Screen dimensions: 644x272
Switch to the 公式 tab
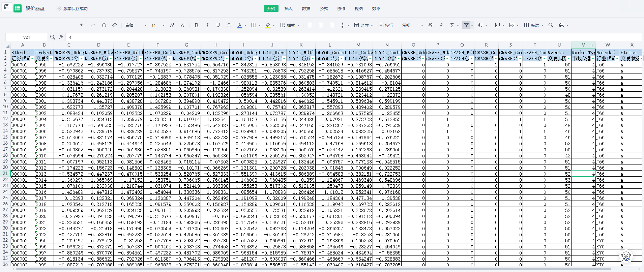(324, 8)
